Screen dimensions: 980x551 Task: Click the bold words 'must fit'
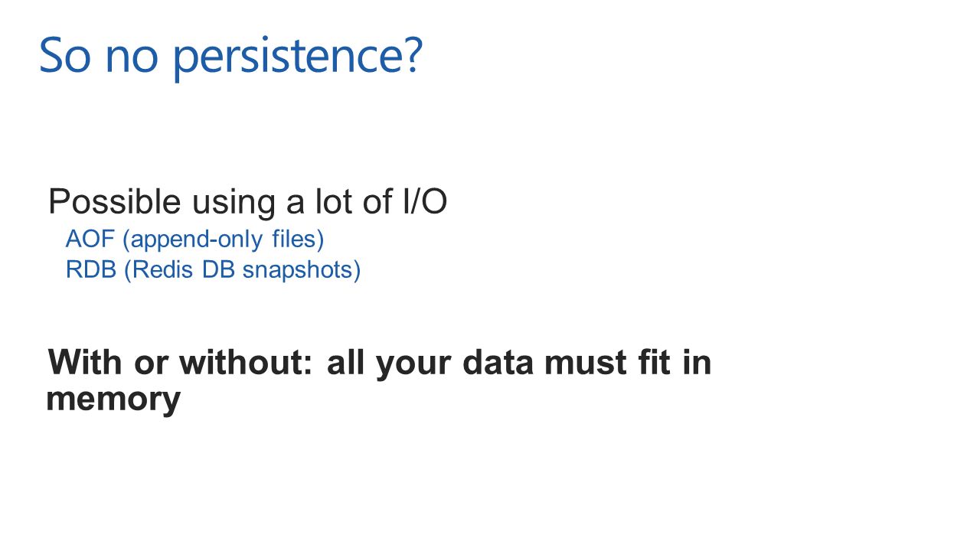click(609, 363)
